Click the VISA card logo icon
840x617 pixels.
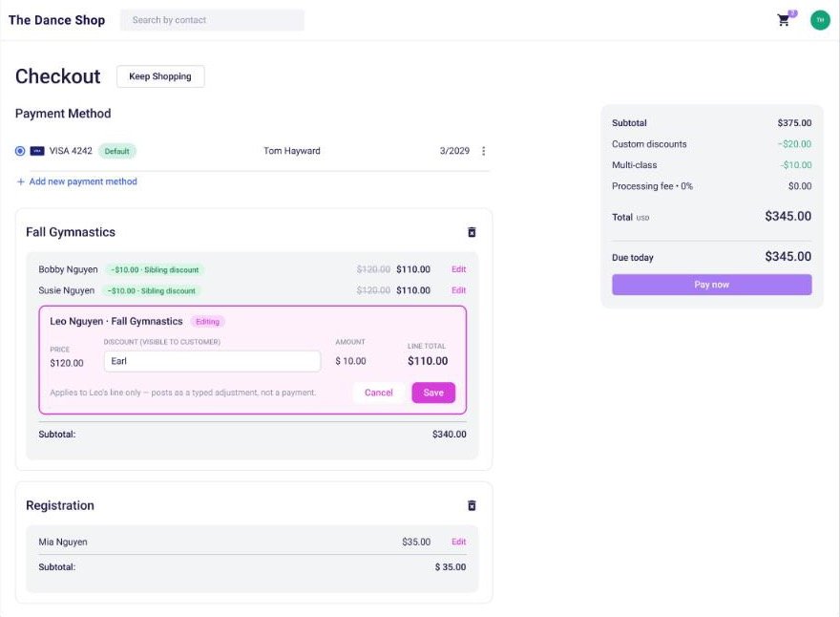(x=37, y=151)
